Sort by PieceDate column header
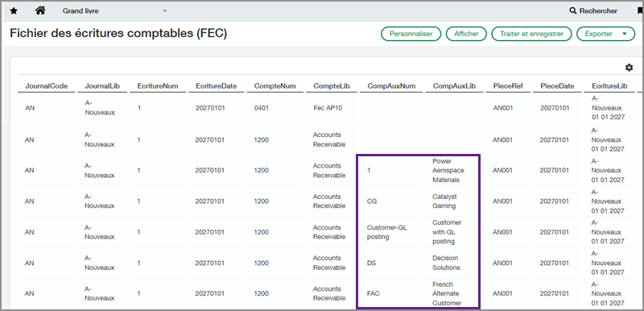Screen dimensions: 644x311 tap(557, 86)
